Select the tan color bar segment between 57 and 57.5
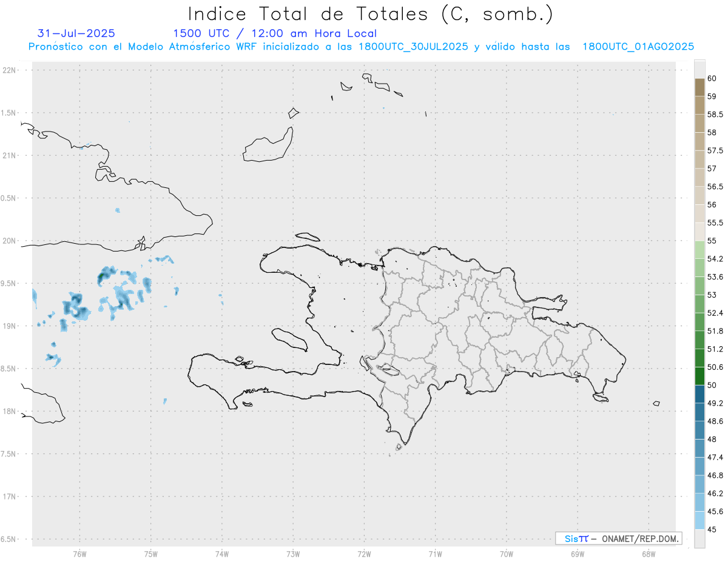This screenshot has height=562, width=728. point(699,159)
